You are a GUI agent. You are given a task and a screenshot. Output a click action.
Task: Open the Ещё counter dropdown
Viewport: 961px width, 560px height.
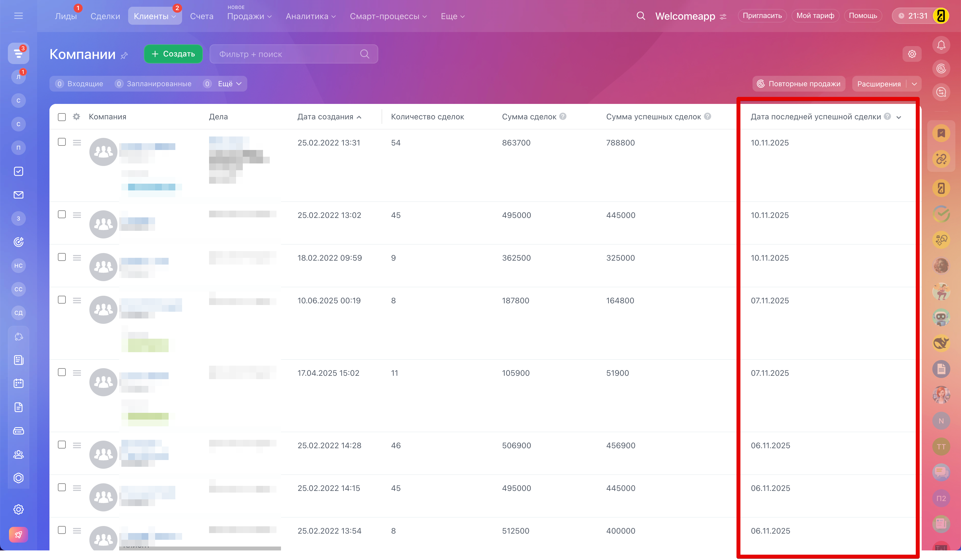[x=229, y=84]
